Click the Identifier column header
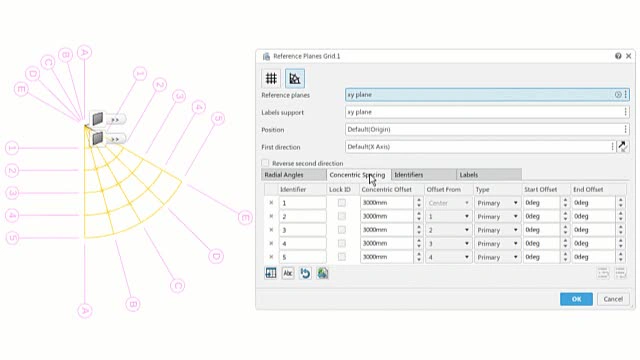640x360 pixels. (x=293, y=189)
